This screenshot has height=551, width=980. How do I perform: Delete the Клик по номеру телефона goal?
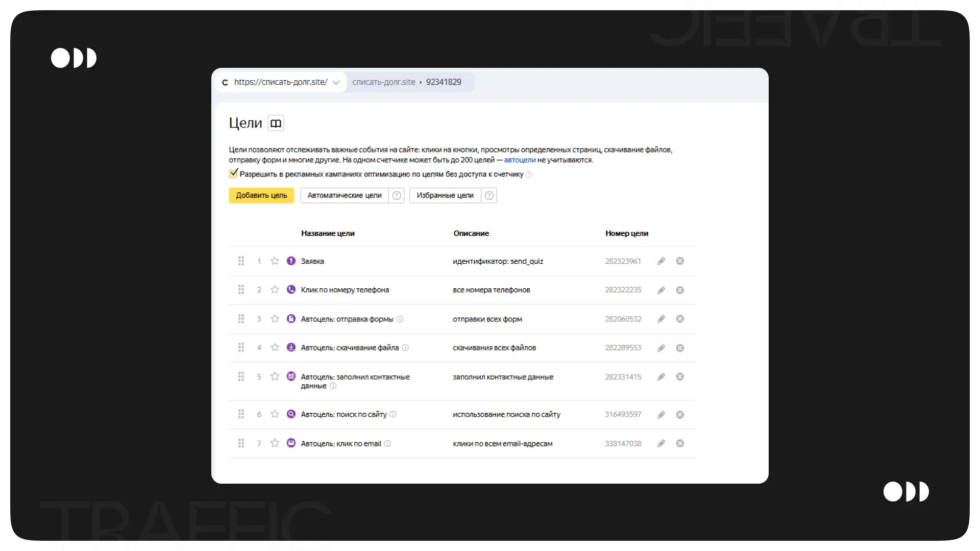coord(680,290)
